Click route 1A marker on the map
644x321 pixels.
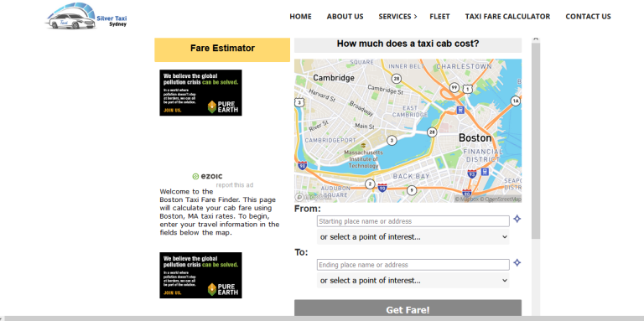pyautogui.click(x=516, y=101)
